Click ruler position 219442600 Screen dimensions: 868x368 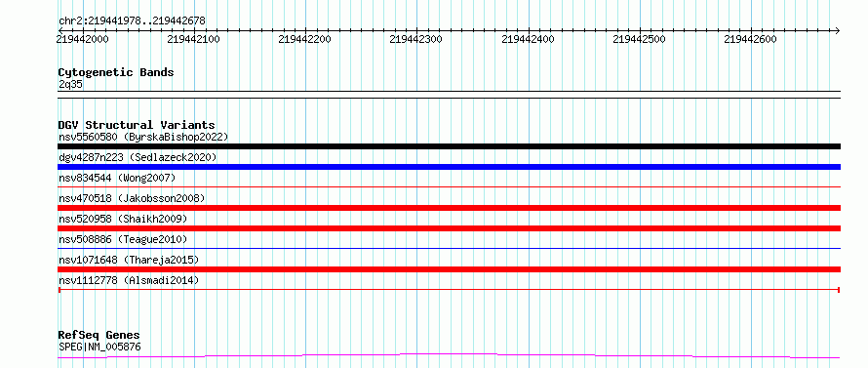pos(751,39)
